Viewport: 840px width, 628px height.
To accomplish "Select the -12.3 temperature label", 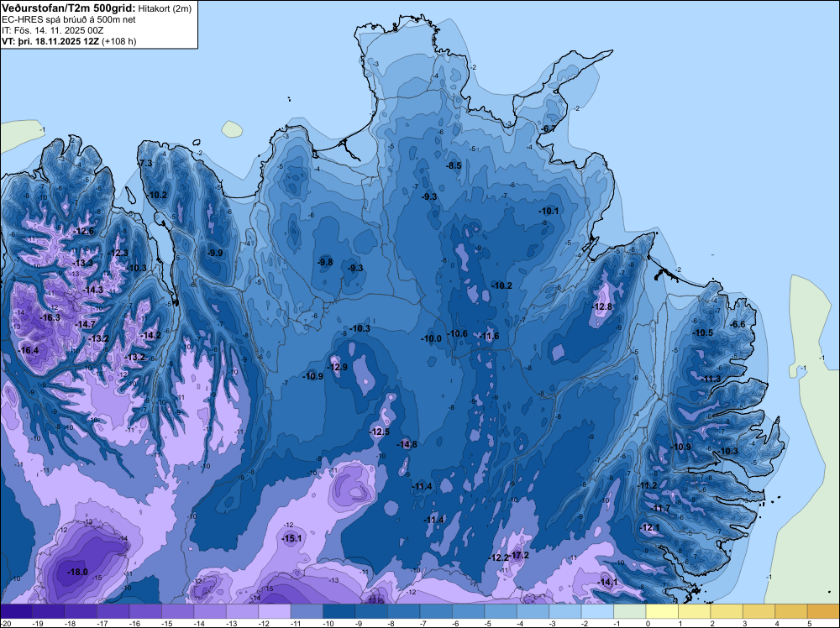I will pos(118,253).
